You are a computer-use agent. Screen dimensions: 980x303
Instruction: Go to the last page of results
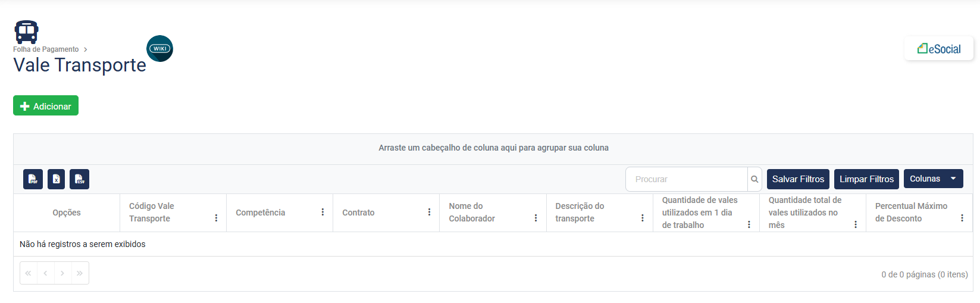coord(80,273)
